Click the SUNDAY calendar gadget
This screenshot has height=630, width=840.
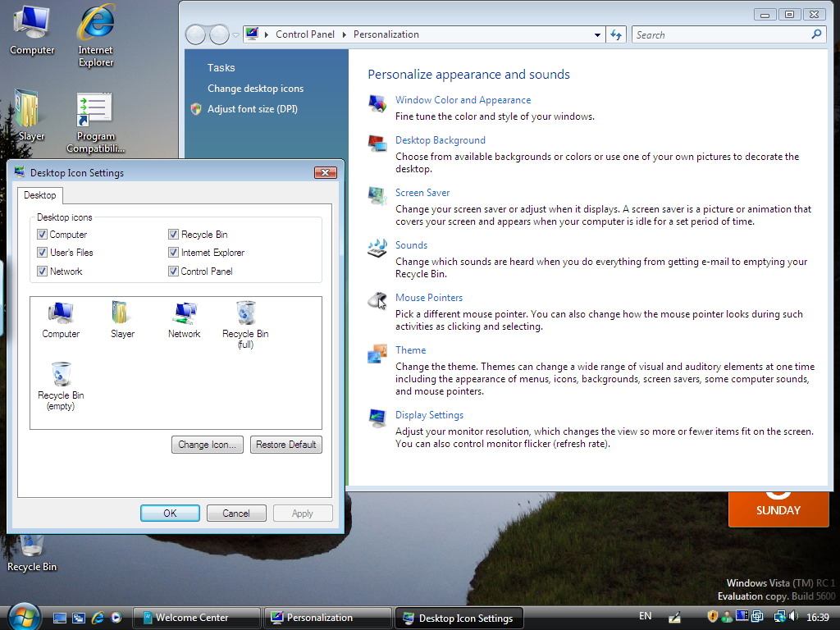coord(778,509)
